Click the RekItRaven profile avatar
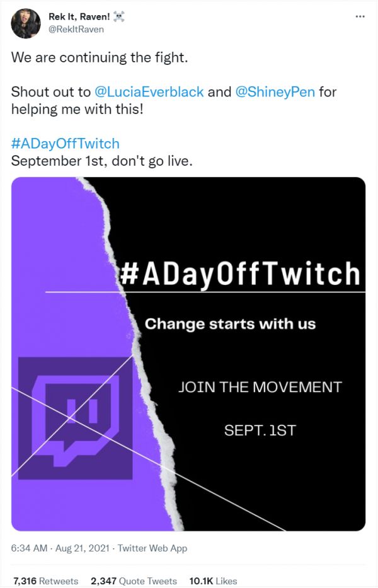The width and height of the screenshot is (378, 588). click(x=26, y=23)
